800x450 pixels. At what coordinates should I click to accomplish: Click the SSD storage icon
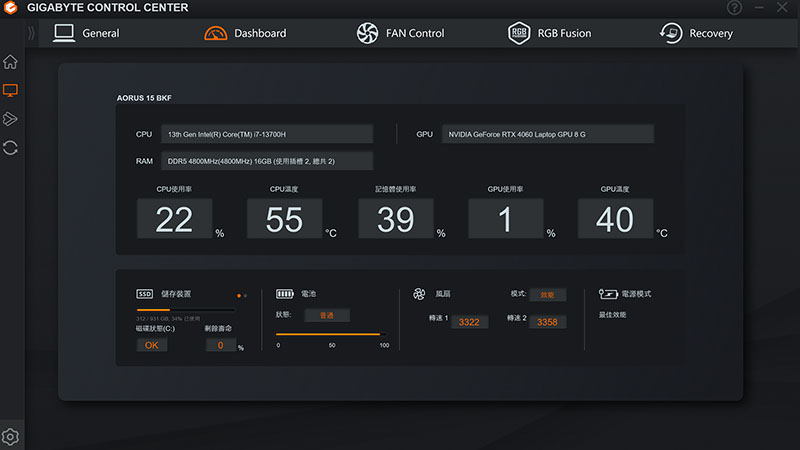pos(144,294)
